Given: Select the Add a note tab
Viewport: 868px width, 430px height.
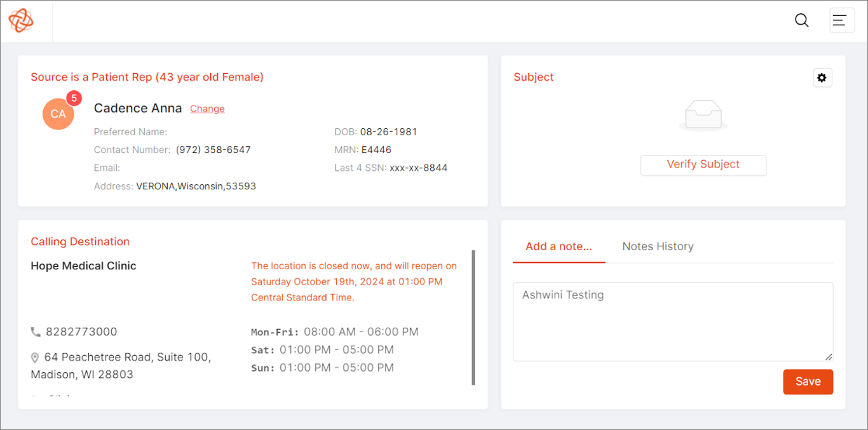Looking at the screenshot, I should pyautogui.click(x=559, y=246).
